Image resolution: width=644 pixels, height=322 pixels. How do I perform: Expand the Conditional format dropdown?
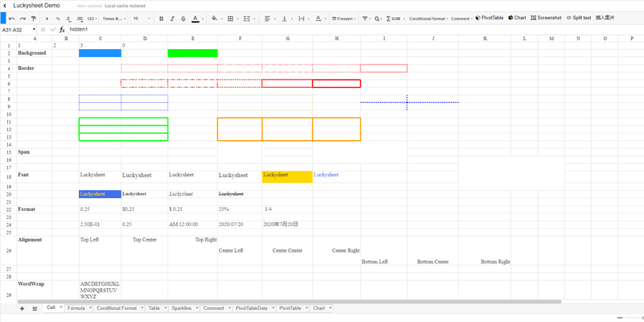pos(428,19)
